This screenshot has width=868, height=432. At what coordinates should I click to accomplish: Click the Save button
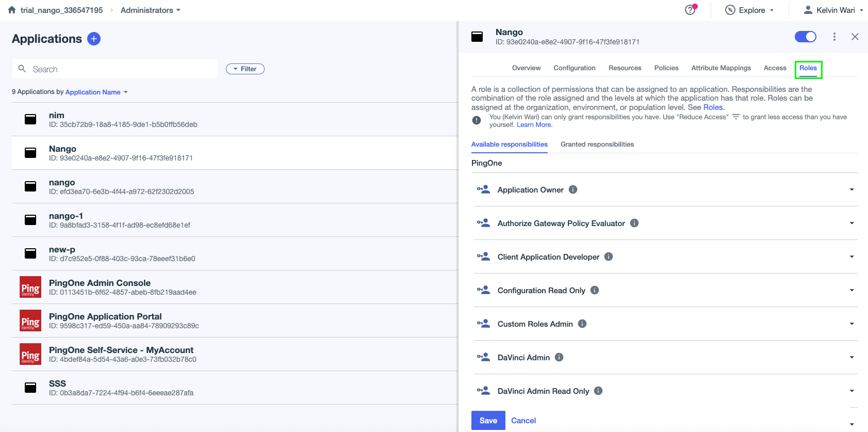click(x=488, y=421)
